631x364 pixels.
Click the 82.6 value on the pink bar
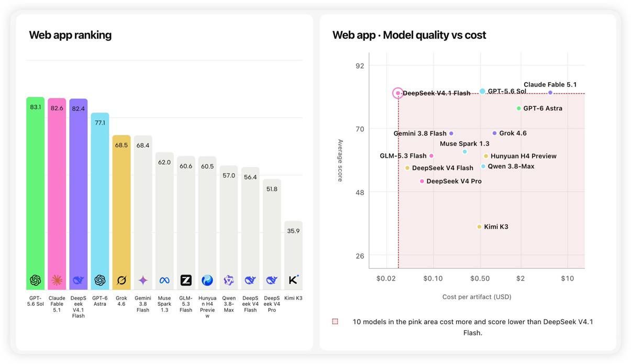pos(57,108)
